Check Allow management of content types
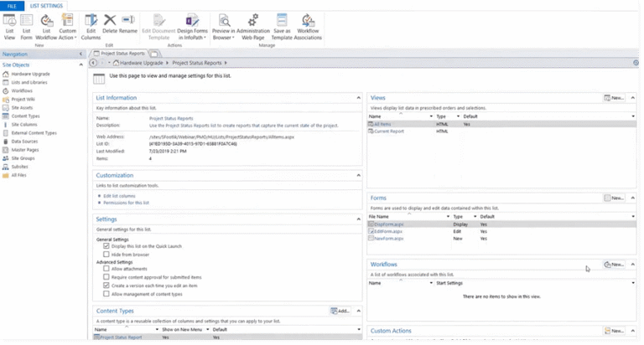Screen dimensions: 644x345 point(106,294)
